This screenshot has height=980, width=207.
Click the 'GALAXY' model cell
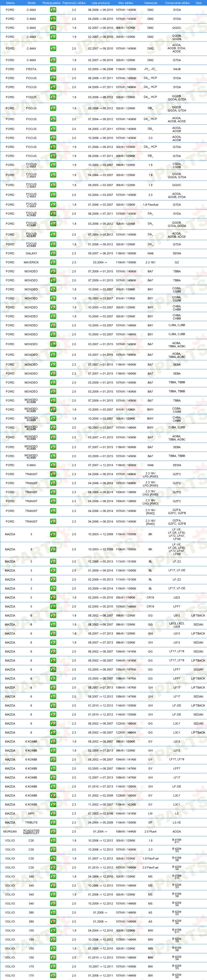[x=31, y=253]
